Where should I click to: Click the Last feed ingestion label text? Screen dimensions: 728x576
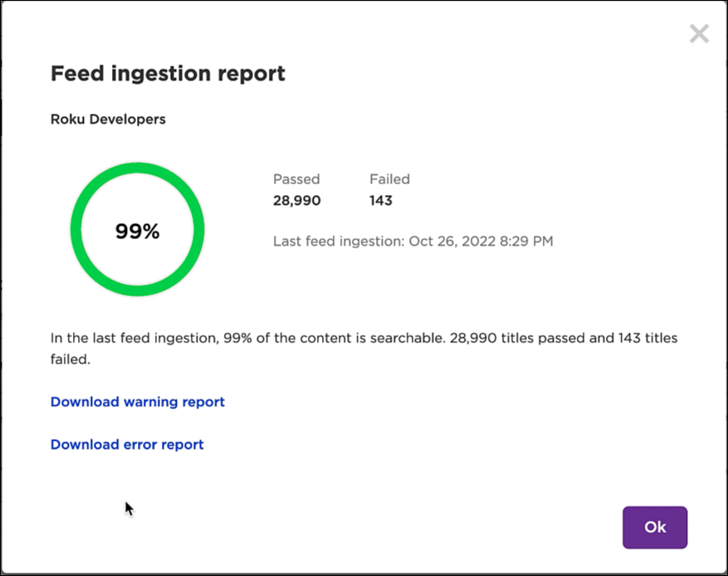coord(338,242)
